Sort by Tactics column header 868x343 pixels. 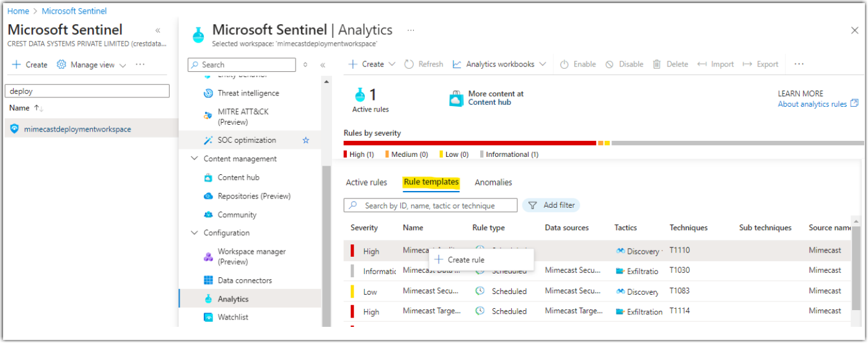(626, 228)
